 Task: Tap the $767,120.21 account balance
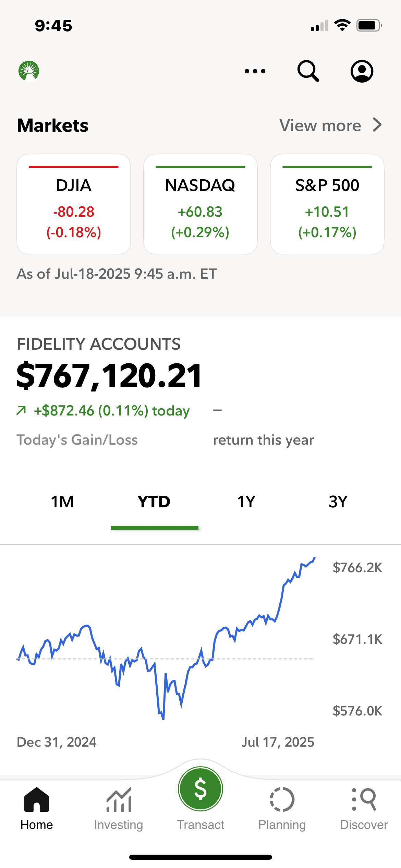[110, 376]
